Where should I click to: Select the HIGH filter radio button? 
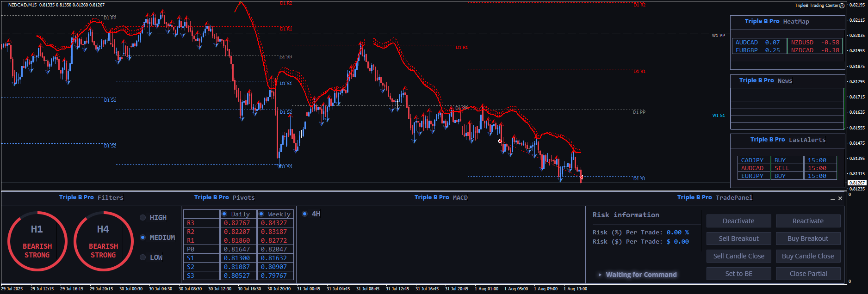[x=143, y=218]
